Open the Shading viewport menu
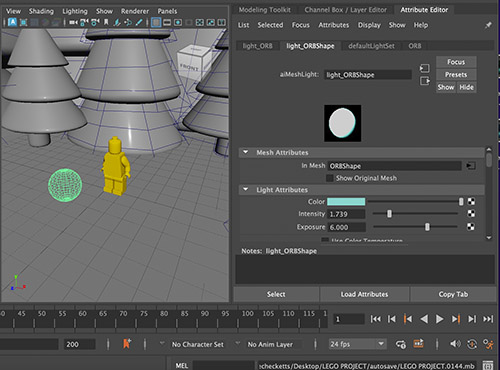Viewport: 500px width, 370px height. point(41,11)
